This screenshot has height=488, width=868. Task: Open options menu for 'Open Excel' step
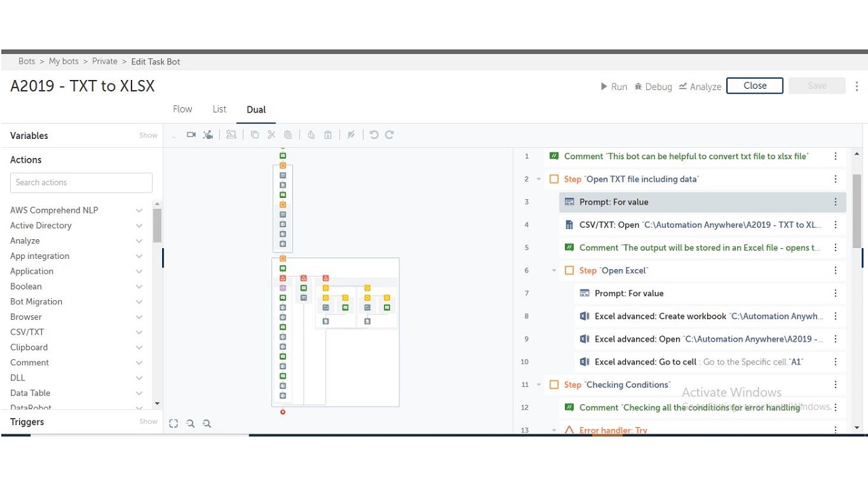click(835, 270)
